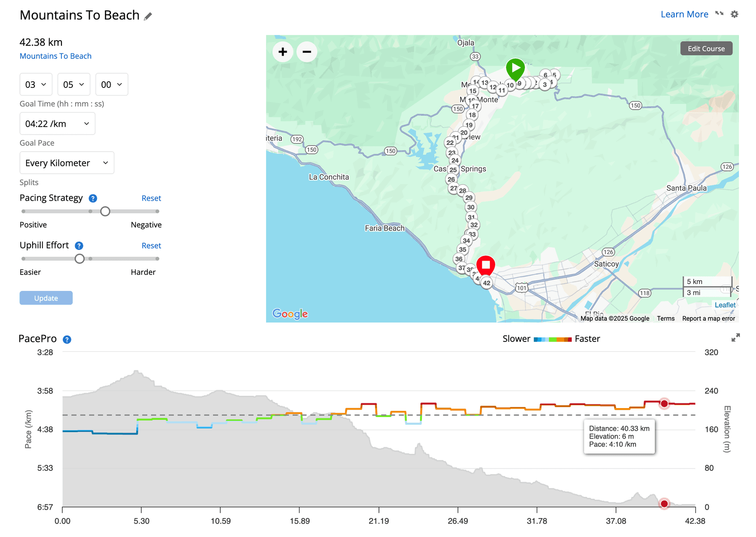Click the 4:38 pace axis label
This screenshot has width=756, height=537.
coord(45,430)
